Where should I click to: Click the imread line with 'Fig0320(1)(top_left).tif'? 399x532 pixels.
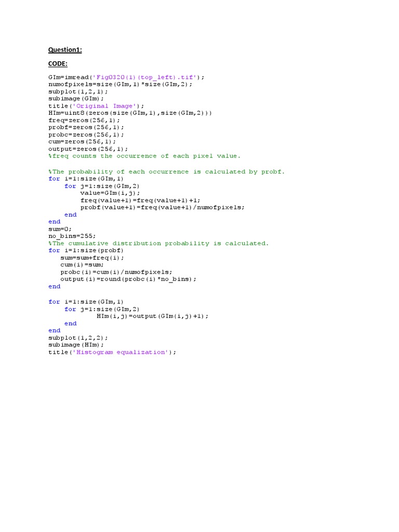tap(126, 77)
